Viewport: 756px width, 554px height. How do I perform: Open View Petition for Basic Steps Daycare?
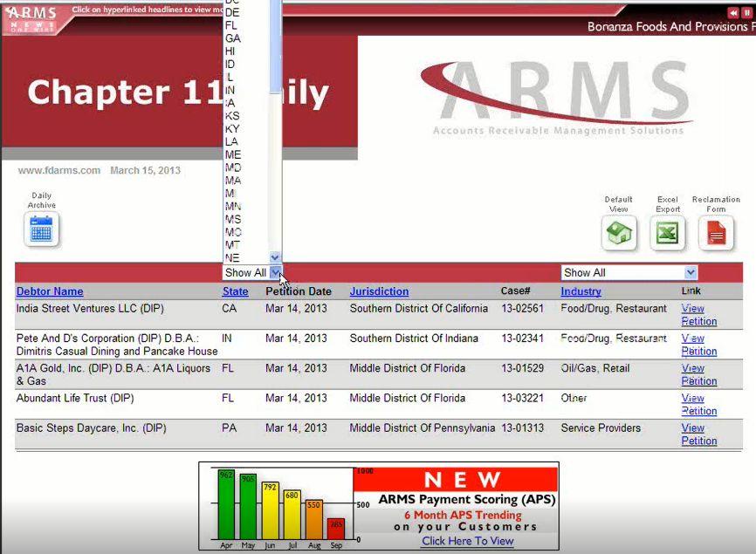(699, 434)
